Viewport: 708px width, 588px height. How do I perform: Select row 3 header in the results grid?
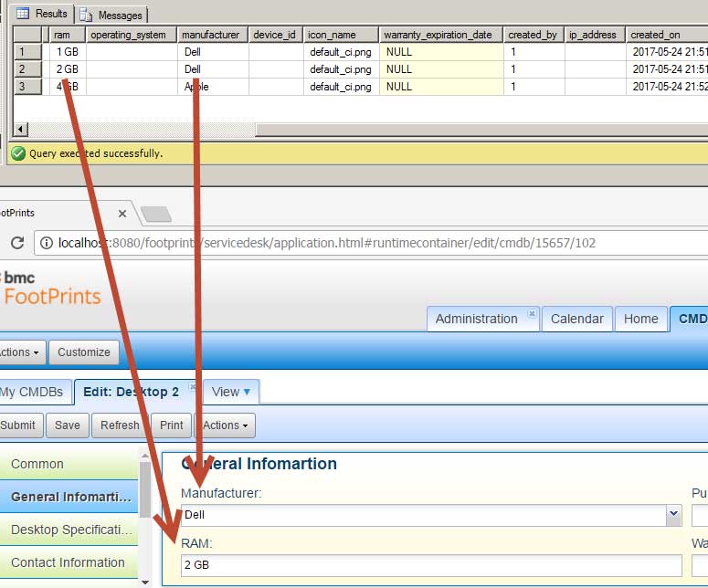pos(28,86)
